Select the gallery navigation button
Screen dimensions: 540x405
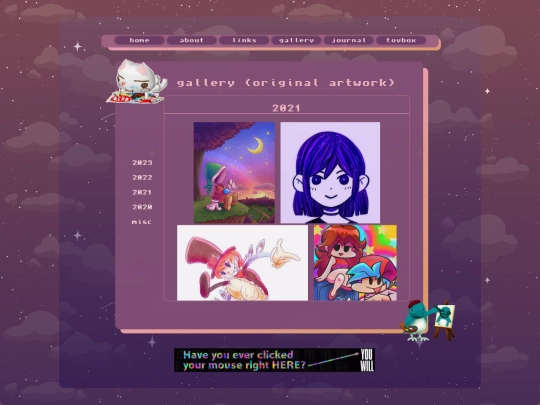[x=296, y=40]
